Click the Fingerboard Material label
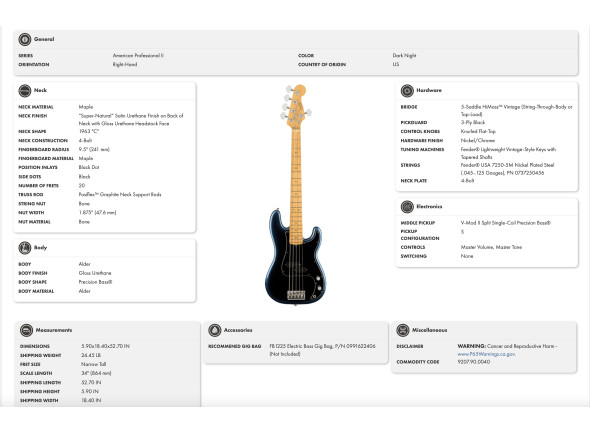 (46, 158)
